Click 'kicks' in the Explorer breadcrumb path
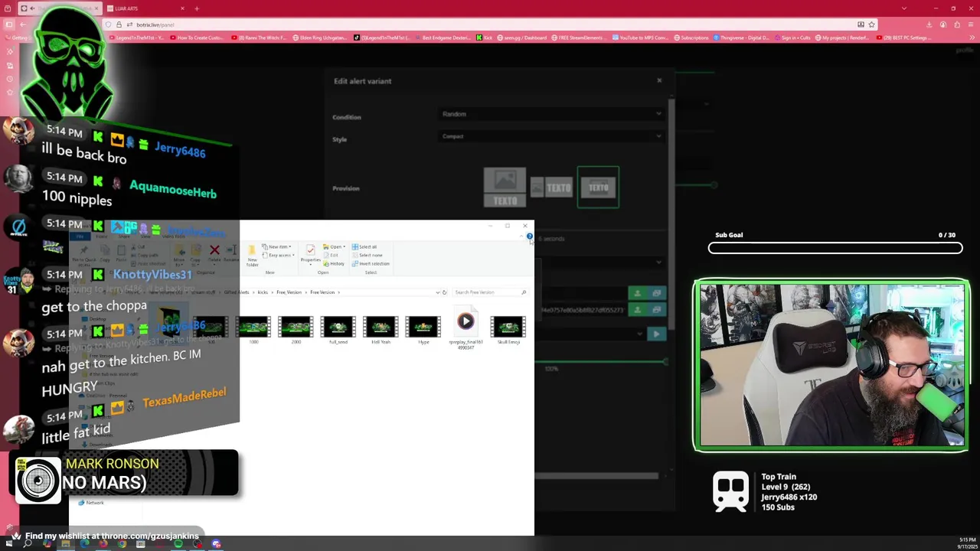This screenshot has width=980, height=551. (263, 292)
